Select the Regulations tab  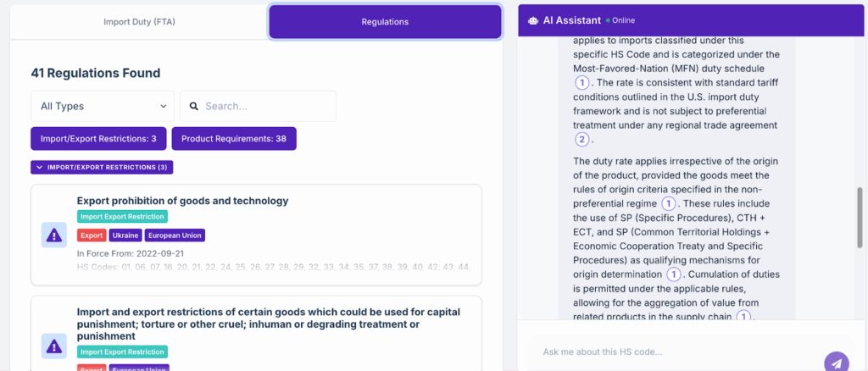tap(385, 22)
